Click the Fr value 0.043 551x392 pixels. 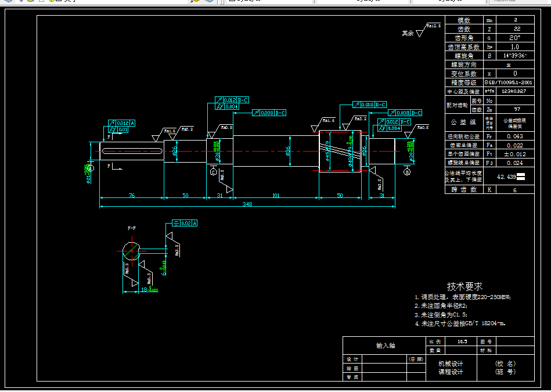[515, 136]
